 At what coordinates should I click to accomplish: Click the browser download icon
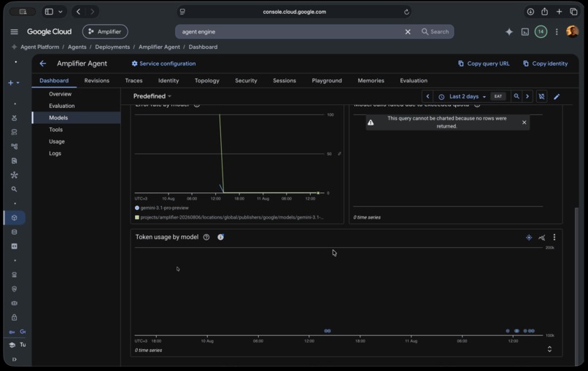tap(530, 12)
